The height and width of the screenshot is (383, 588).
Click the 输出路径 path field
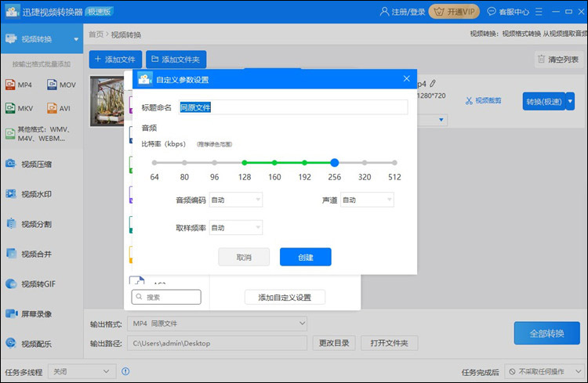click(x=217, y=343)
